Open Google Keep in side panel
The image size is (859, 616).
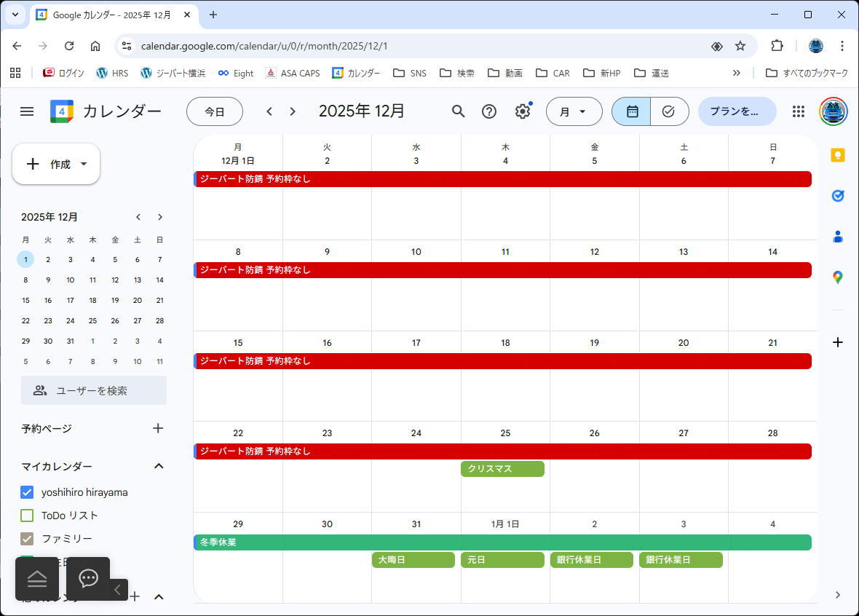point(838,155)
